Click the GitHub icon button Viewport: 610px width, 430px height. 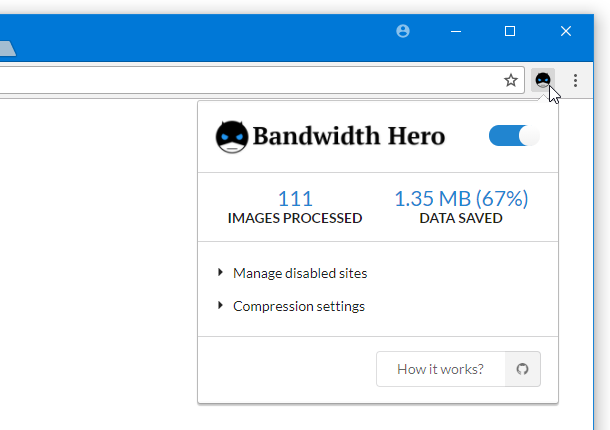click(x=522, y=369)
